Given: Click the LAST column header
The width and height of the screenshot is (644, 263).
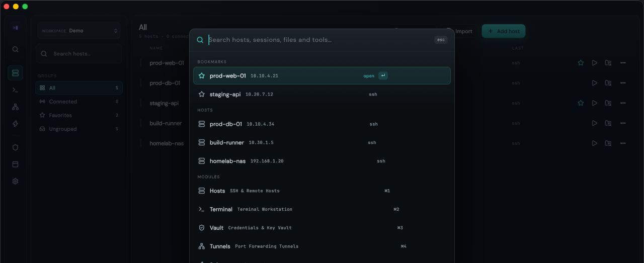Looking at the screenshot, I should tap(518, 48).
